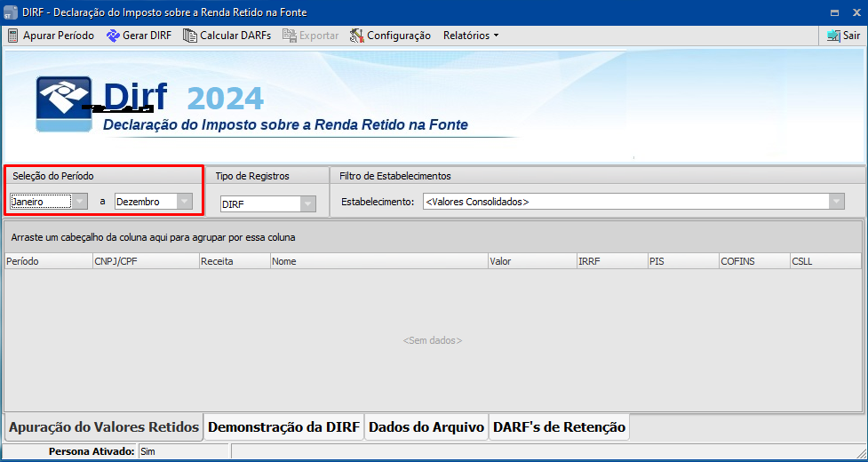Viewport: 868px width, 462px height.
Task: Switch to Dados do Arquivo tab
Action: coord(426,427)
